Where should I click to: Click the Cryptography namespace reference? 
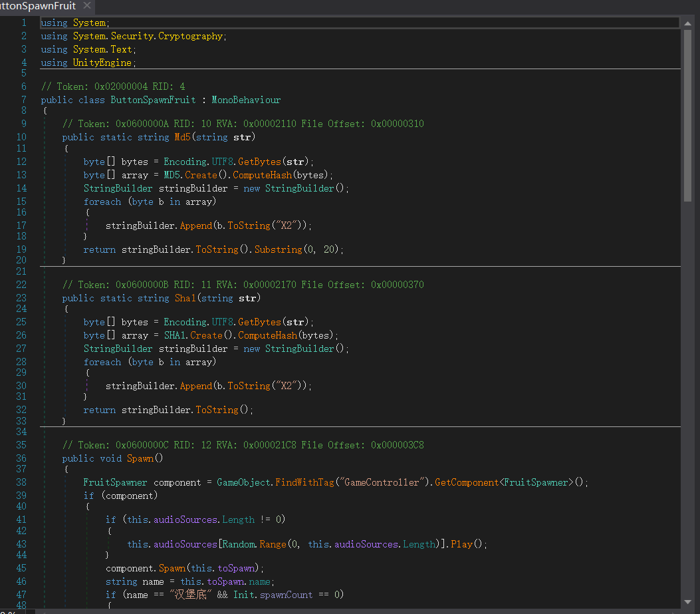[190, 36]
